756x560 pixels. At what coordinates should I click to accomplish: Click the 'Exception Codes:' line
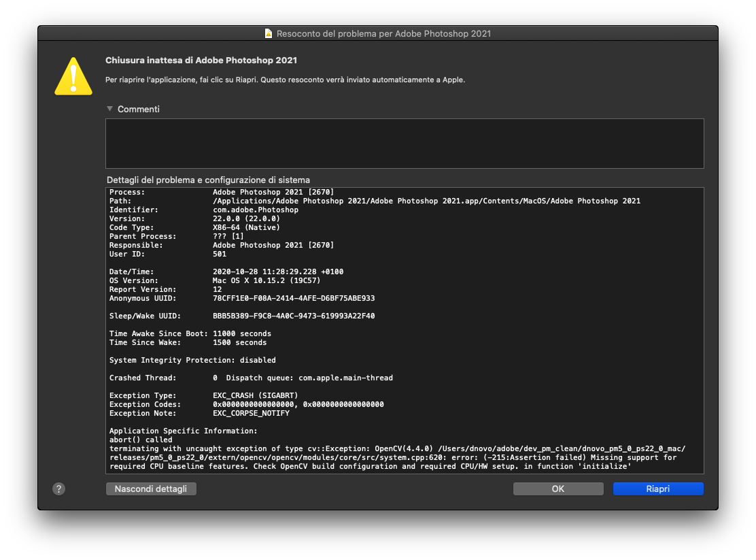246,405
